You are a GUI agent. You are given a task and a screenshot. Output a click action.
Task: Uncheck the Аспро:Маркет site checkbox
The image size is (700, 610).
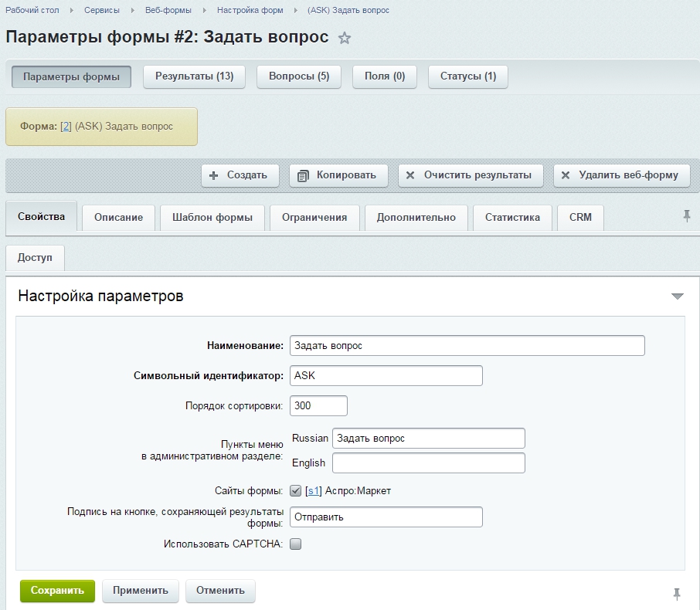[295, 490]
